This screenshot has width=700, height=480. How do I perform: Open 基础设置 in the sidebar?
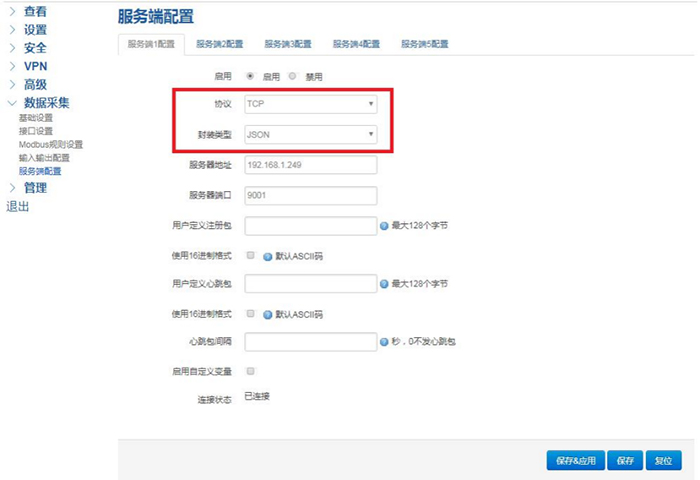click(36, 118)
